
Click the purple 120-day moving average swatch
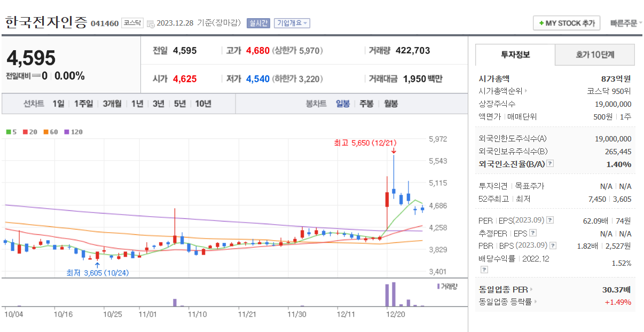point(67,132)
